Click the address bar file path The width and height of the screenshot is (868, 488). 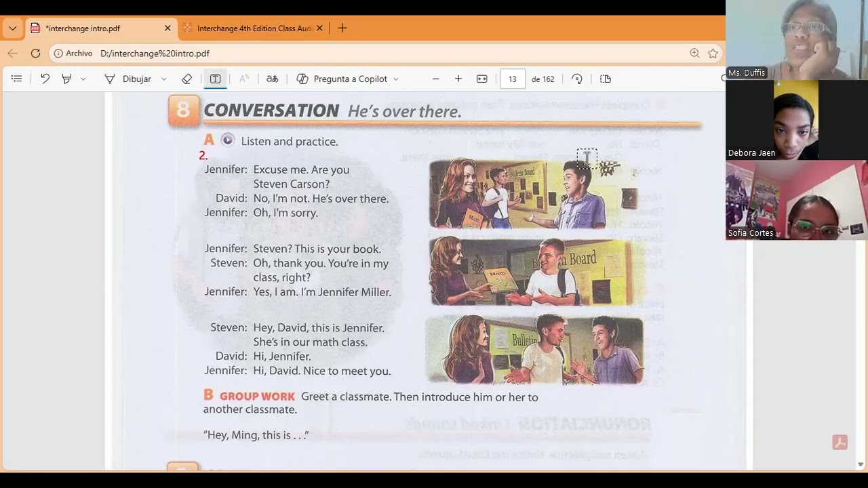[155, 54]
